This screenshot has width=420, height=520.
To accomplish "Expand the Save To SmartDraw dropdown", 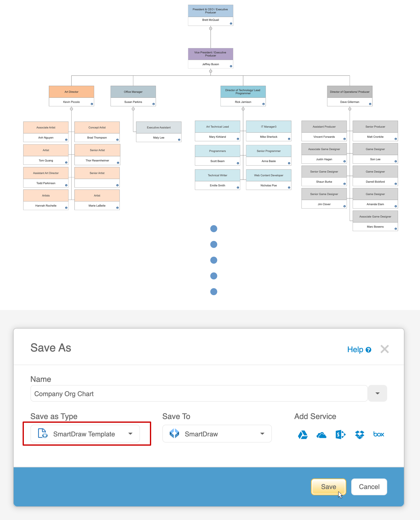I will [217, 434].
